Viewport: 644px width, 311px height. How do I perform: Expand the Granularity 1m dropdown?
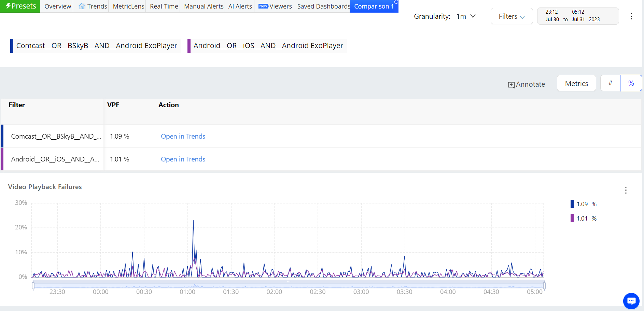(x=466, y=16)
